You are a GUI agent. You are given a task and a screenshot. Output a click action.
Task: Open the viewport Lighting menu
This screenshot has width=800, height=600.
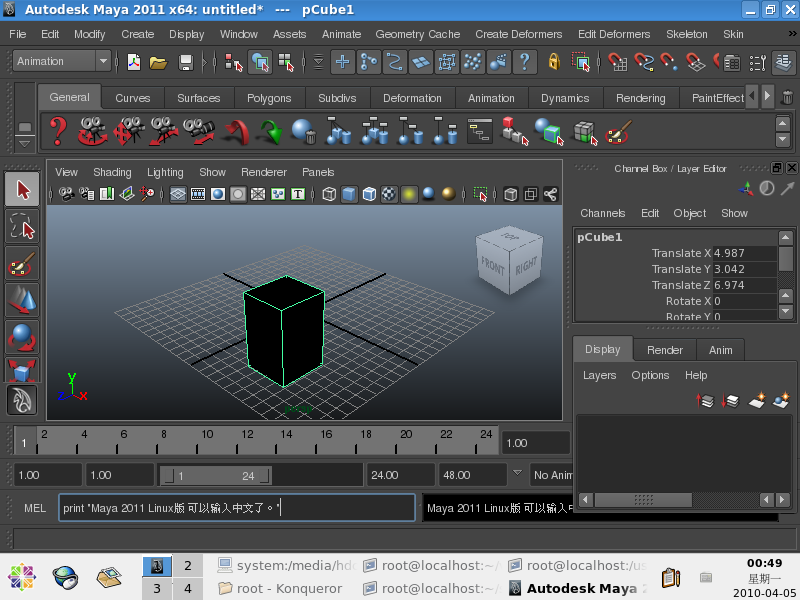(165, 172)
